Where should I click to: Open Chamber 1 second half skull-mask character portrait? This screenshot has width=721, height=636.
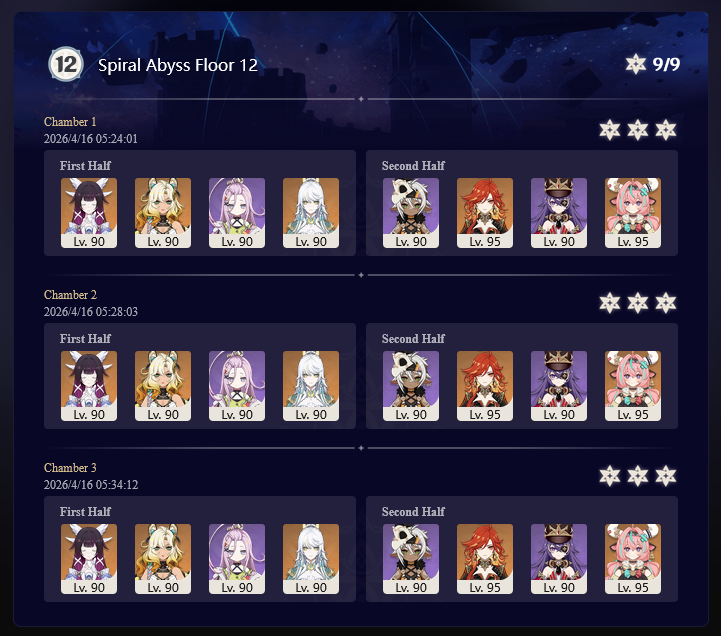click(411, 213)
